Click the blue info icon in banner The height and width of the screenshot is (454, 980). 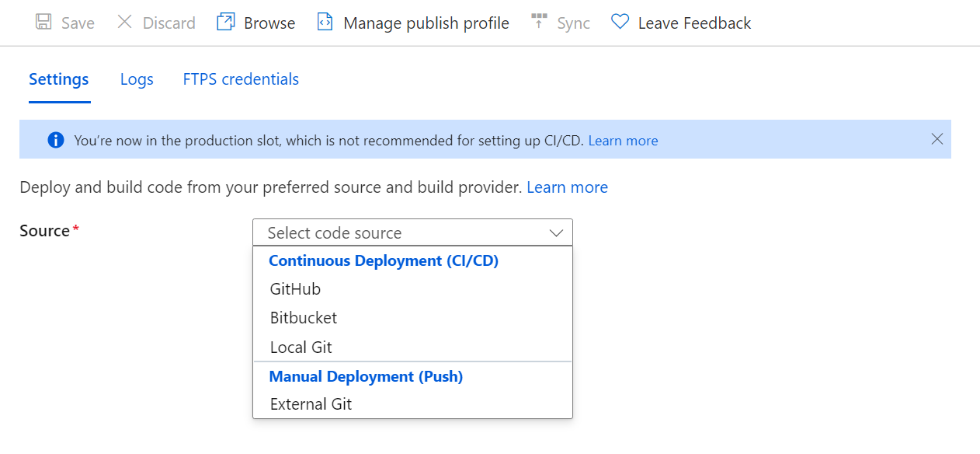pyautogui.click(x=56, y=140)
